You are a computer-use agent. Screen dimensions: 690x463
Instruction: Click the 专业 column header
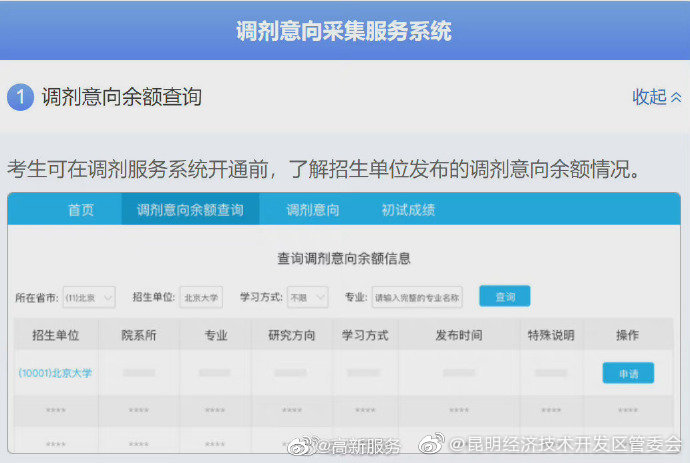[x=216, y=335]
